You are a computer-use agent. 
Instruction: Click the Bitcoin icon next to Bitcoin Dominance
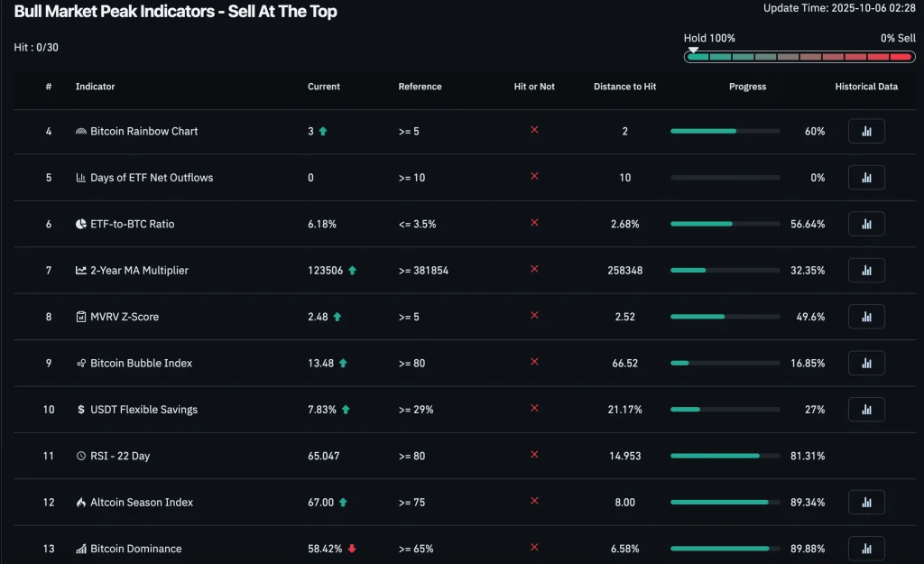click(x=79, y=548)
